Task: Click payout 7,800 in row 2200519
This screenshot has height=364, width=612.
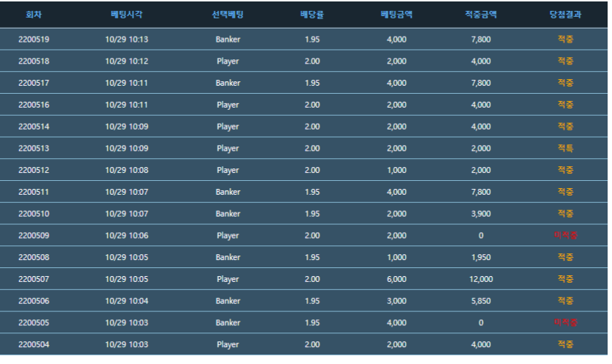Action: 481,40
